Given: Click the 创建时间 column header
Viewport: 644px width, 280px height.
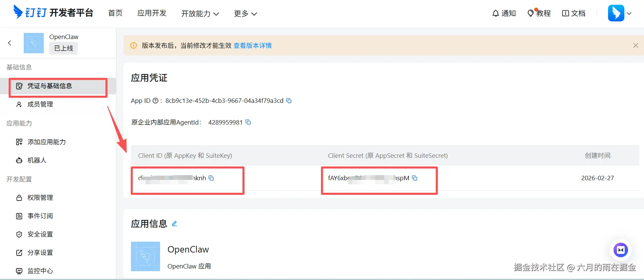Looking at the screenshot, I should click(598, 155).
